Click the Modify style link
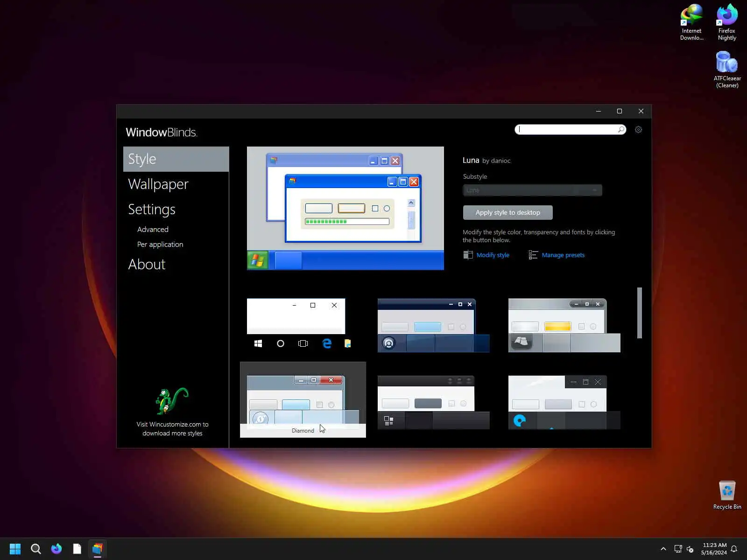This screenshot has height=560, width=747. (493, 255)
